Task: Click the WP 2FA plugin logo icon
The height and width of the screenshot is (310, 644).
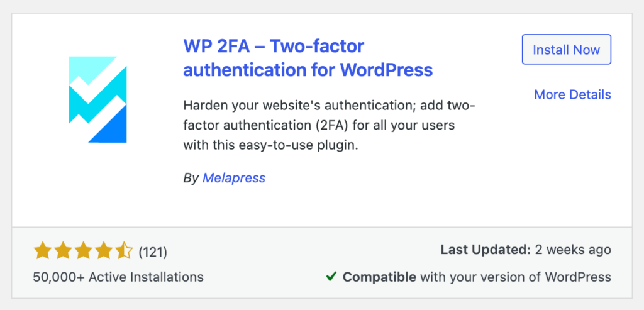Action: tap(97, 99)
